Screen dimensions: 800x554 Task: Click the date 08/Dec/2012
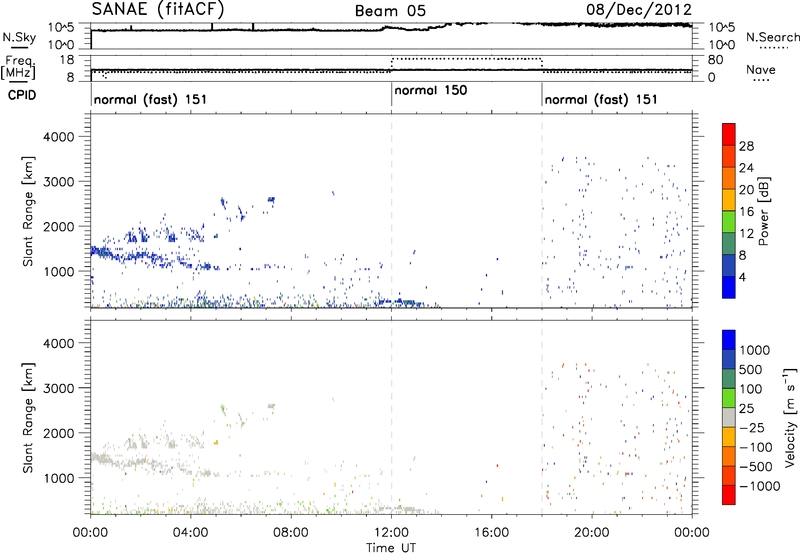639,10
